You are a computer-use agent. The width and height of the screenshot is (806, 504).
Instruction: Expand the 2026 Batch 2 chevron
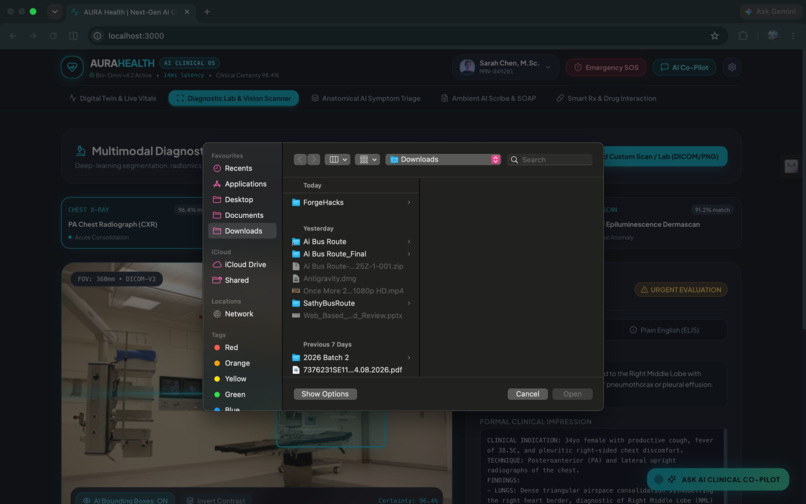409,357
